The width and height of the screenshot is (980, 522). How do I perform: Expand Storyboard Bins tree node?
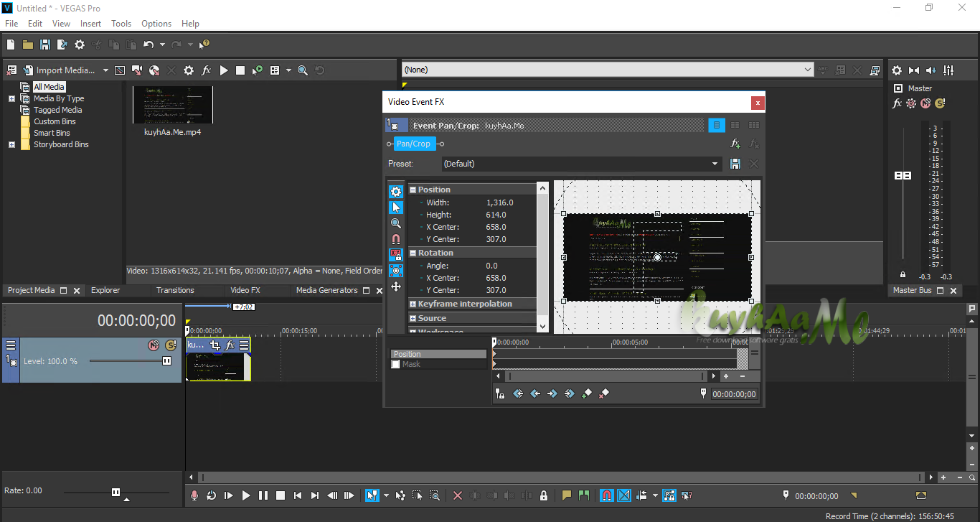[x=11, y=144]
